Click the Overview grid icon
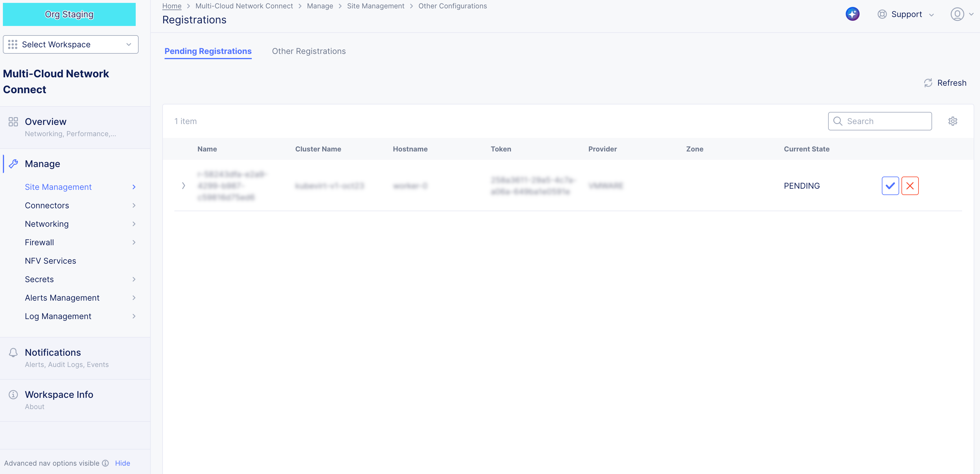This screenshot has width=980, height=474. [13, 122]
